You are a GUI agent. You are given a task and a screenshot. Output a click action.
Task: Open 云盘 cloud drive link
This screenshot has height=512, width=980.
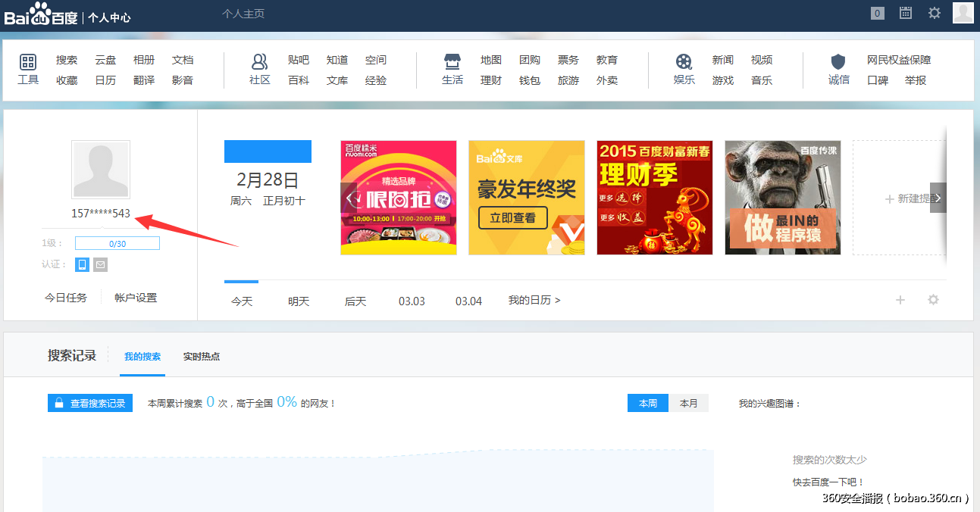(x=105, y=60)
